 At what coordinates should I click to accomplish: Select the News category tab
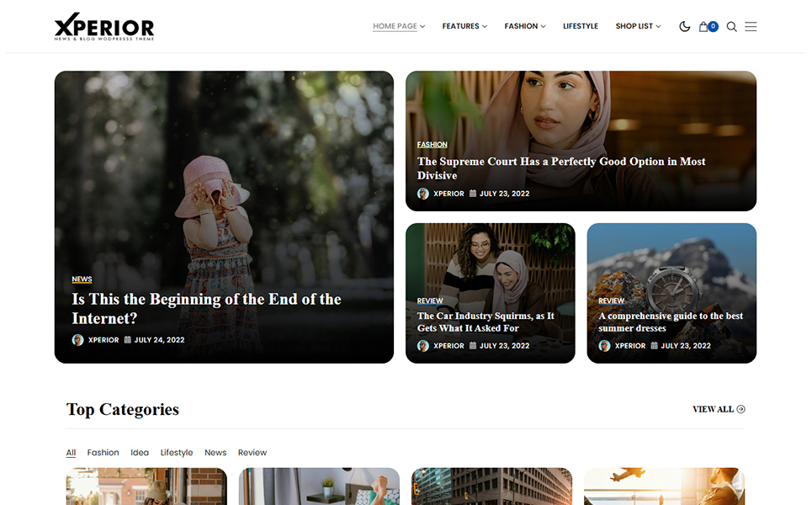click(215, 453)
